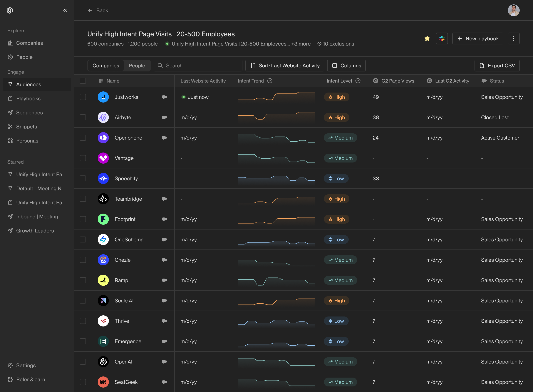Open the Columns selector
The image size is (533, 392).
coord(346,66)
